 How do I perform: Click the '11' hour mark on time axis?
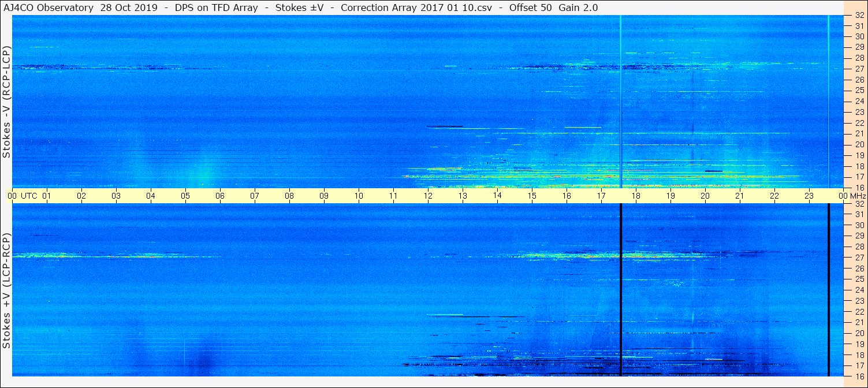click(393, 196)
